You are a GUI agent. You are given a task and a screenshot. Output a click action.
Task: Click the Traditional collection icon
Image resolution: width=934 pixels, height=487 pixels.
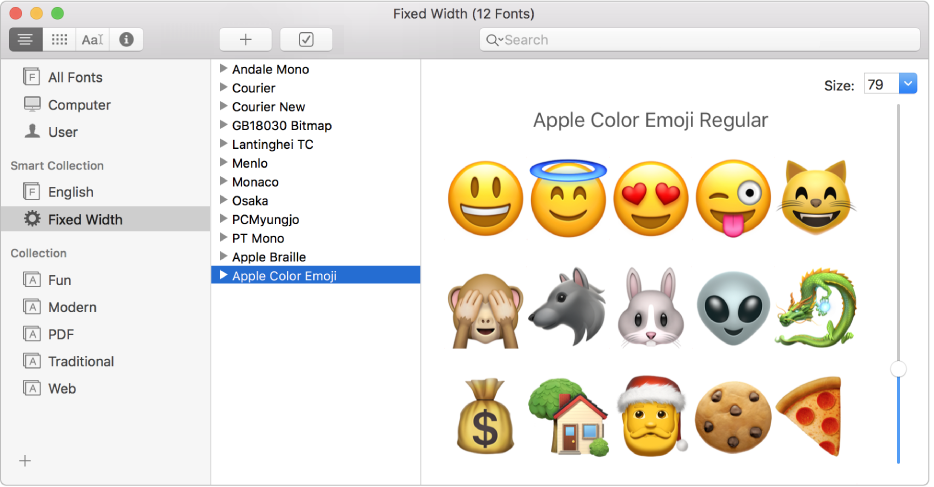tap(32, 361)
